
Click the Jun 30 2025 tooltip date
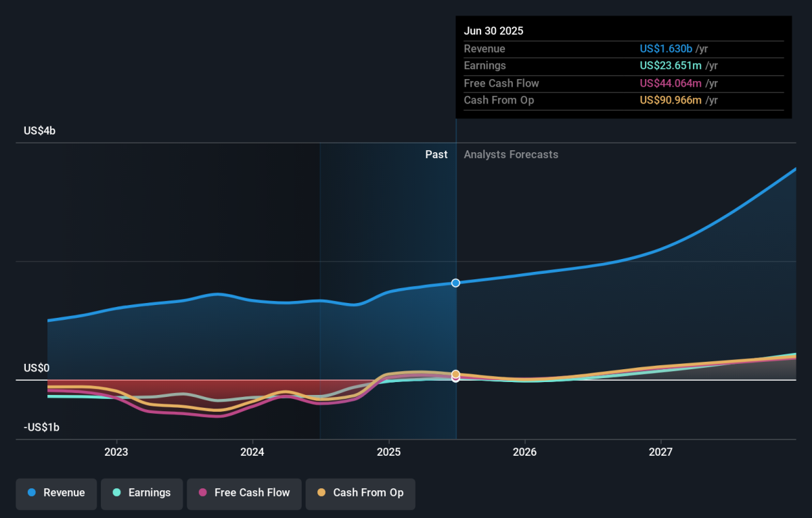(493, 31)
